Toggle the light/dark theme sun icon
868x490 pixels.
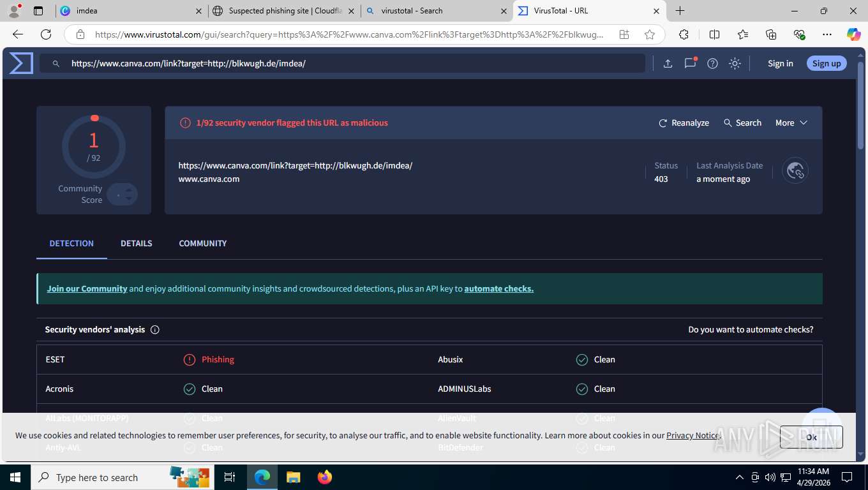735,63
